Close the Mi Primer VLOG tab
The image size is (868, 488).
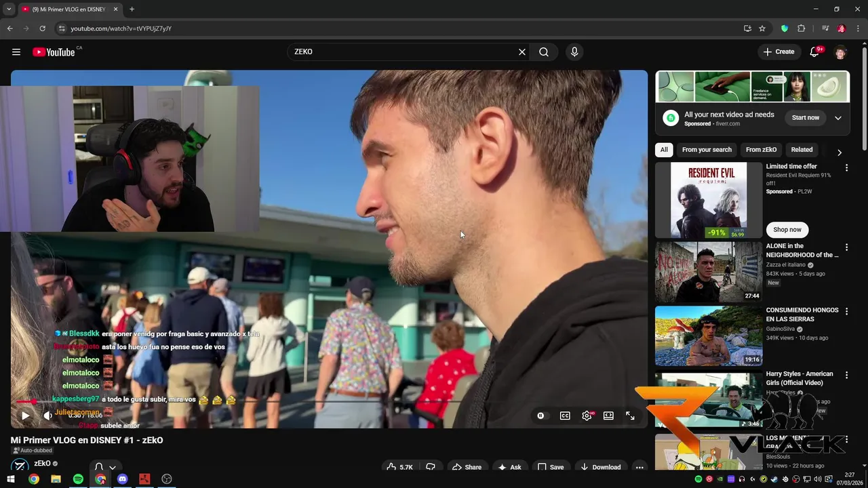point(115,9)
